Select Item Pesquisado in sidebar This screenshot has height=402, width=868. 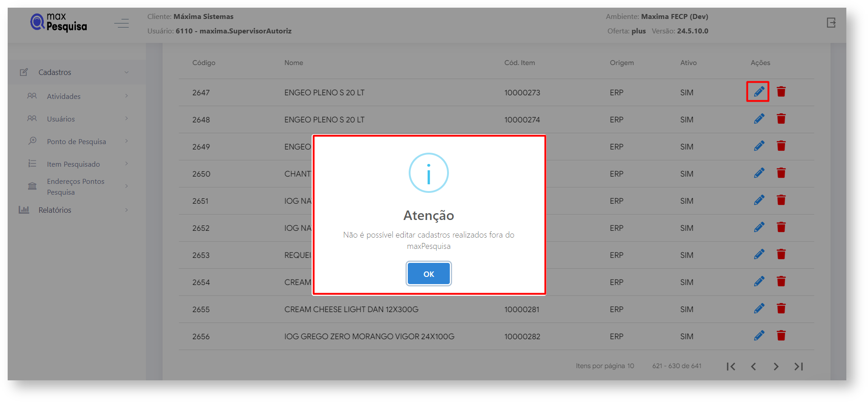point(73,164)
